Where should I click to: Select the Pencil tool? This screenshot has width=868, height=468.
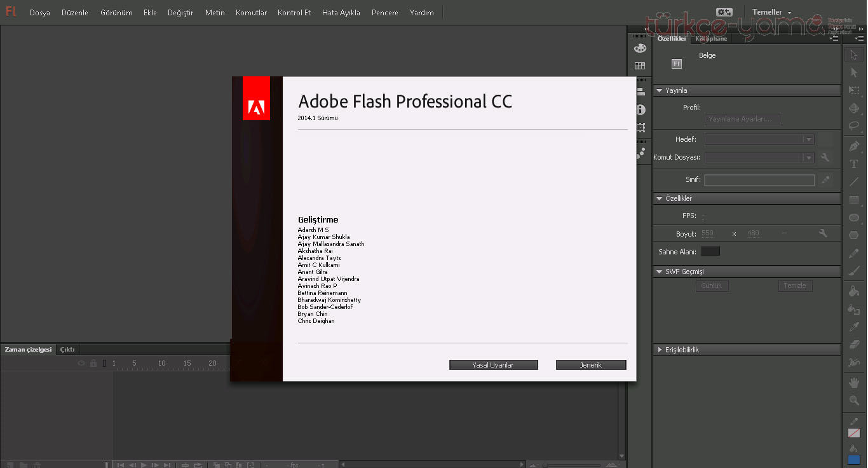[854, 253]
